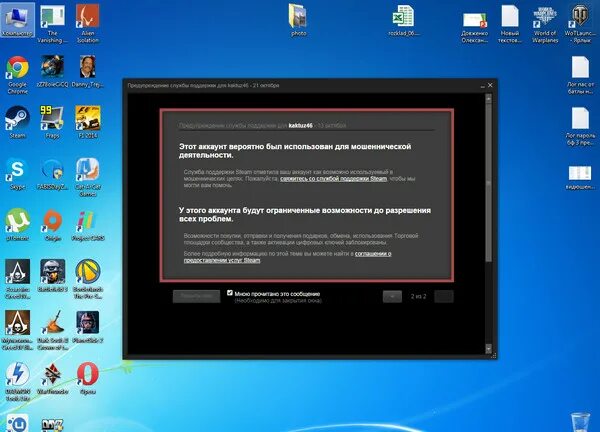Screen dimensions: 600x432
Task: Open the Skype desktop shortcut
Action: point(18,173)
